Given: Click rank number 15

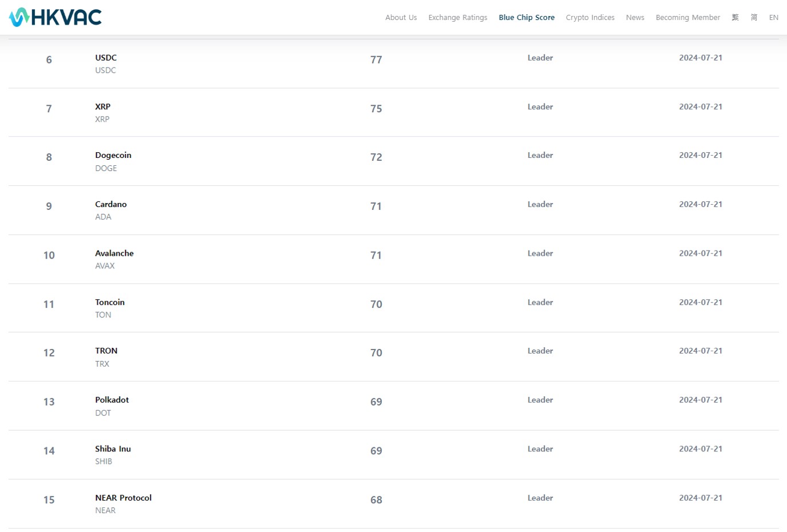Looking at the screenshot, I should coord(49,500).
